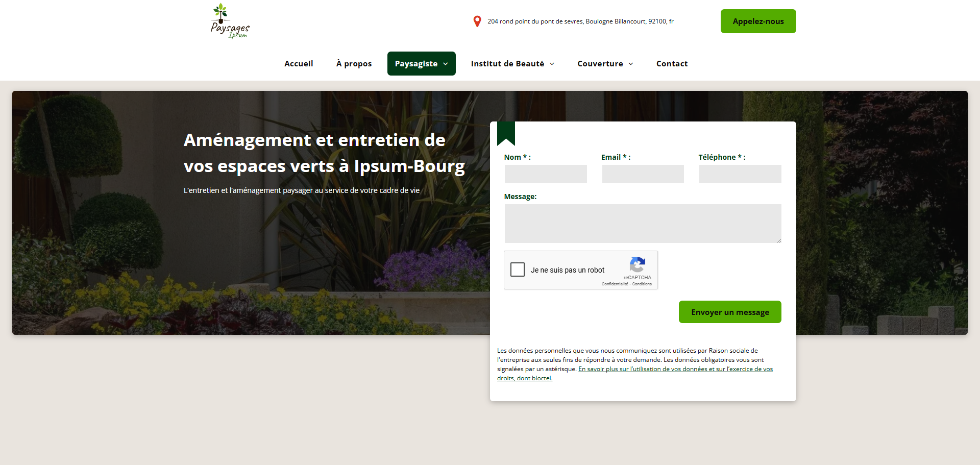The width and height of the screenshot is (980, 465).
Task: Click the reCAPTCHA Conditions link
Action: pos(642,284)
